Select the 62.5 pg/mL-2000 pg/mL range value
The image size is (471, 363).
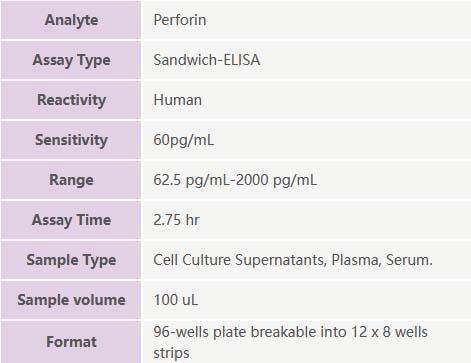click(235, 180)
